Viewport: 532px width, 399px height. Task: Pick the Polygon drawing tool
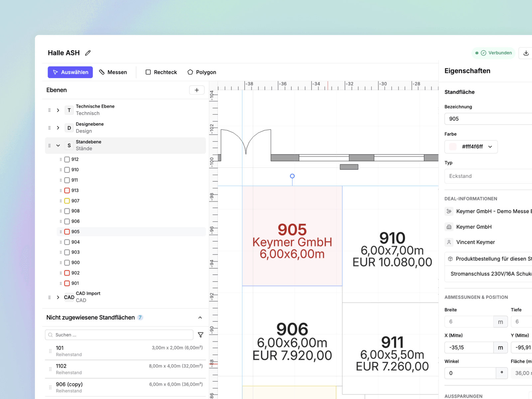tap(202, 72)
